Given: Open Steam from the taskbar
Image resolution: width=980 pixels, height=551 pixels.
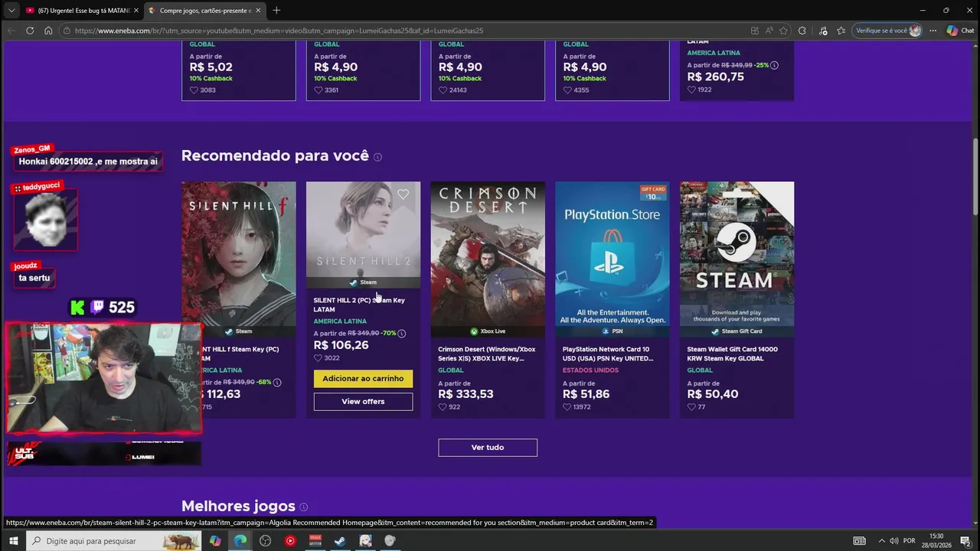Looking at the screenshot, I should click(340, 541).
